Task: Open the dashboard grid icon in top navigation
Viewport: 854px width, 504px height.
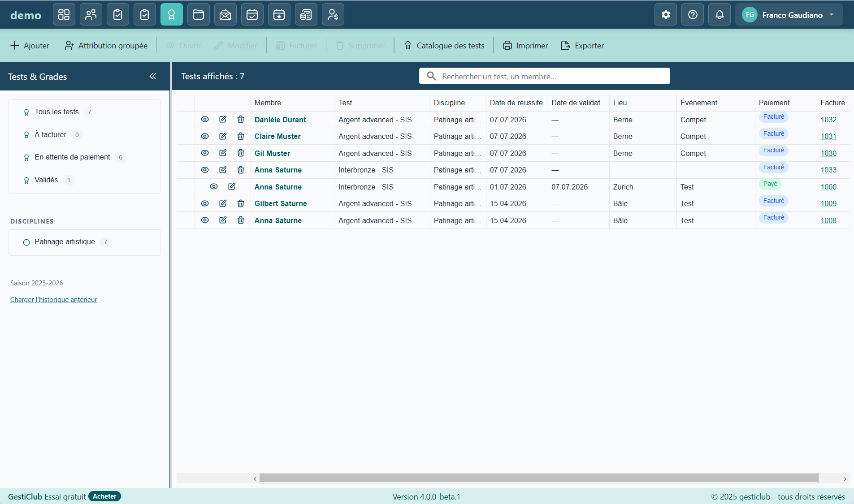Action: [64, 15]
